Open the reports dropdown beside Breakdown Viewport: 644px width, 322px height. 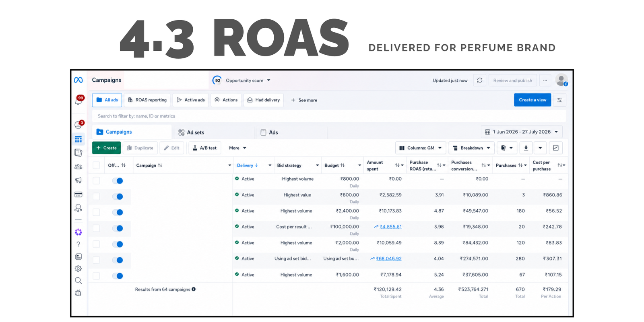[507, 148]
